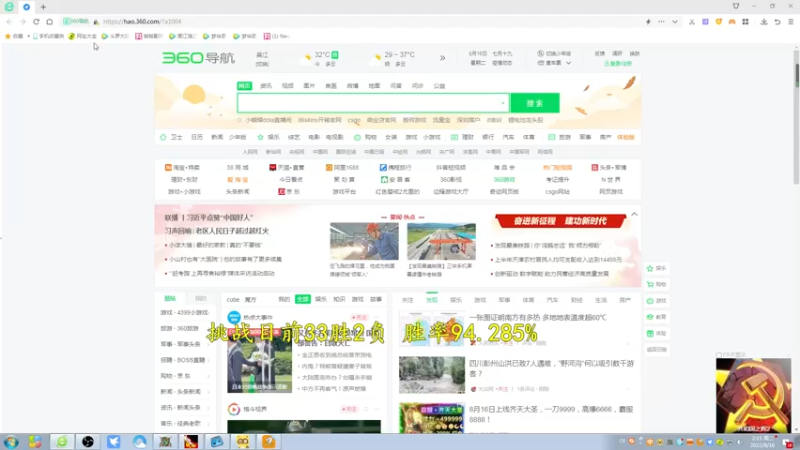Select the 地图 search tab

tap(374, 86)
